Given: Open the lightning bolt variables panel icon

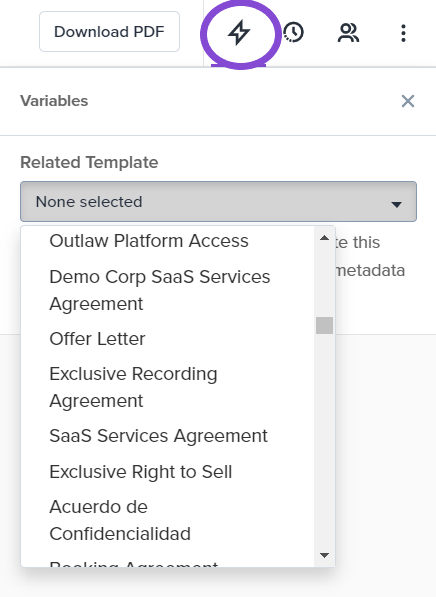Looking at the screenshot, I should click(239, 33).
